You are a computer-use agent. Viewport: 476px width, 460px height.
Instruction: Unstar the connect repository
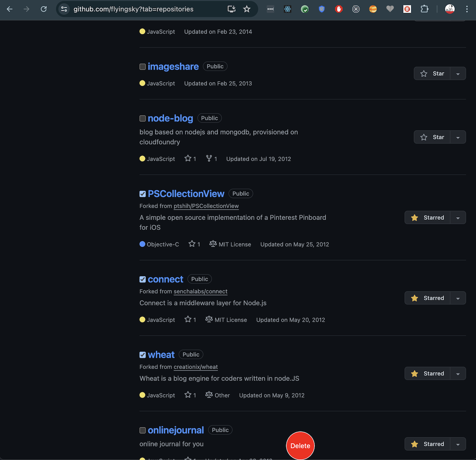click(427, 298)
